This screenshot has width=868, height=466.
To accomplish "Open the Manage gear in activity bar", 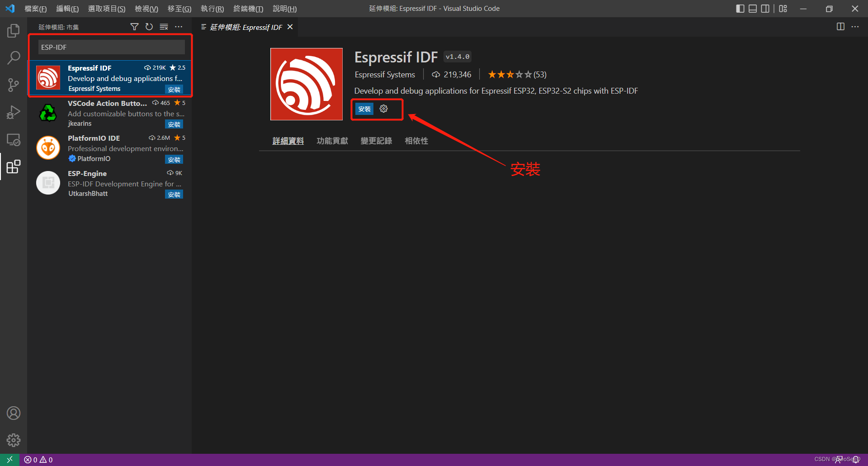I will [x=14, y=440].
